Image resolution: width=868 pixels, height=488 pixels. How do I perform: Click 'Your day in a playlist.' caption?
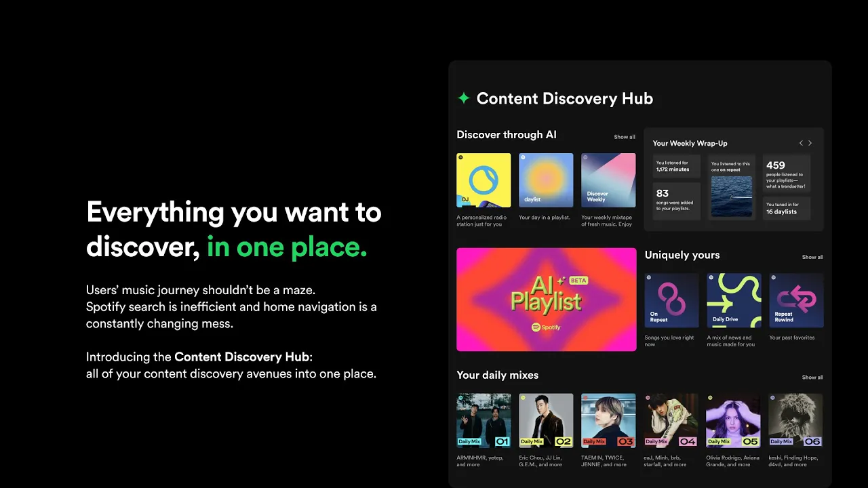coord(545,218)
